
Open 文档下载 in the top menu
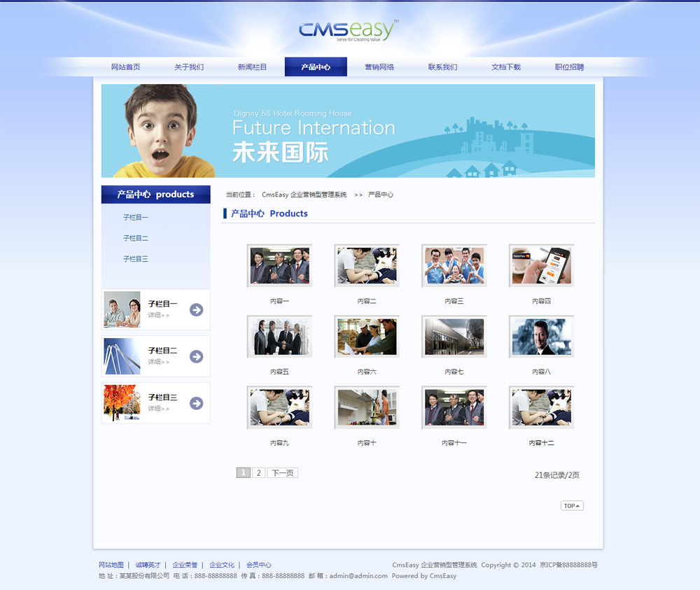tap(505, 67)
